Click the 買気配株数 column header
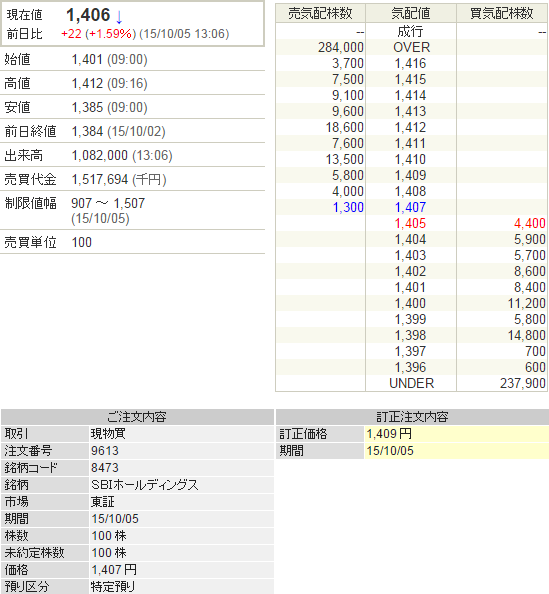549x594 pixels. [x=502, y=13]
